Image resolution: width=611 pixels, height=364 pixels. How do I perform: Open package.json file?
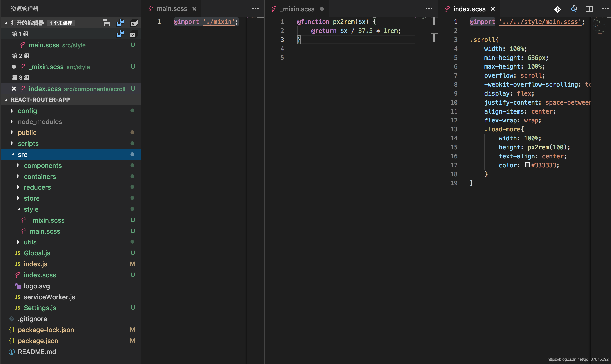click(x=71, y=341)
